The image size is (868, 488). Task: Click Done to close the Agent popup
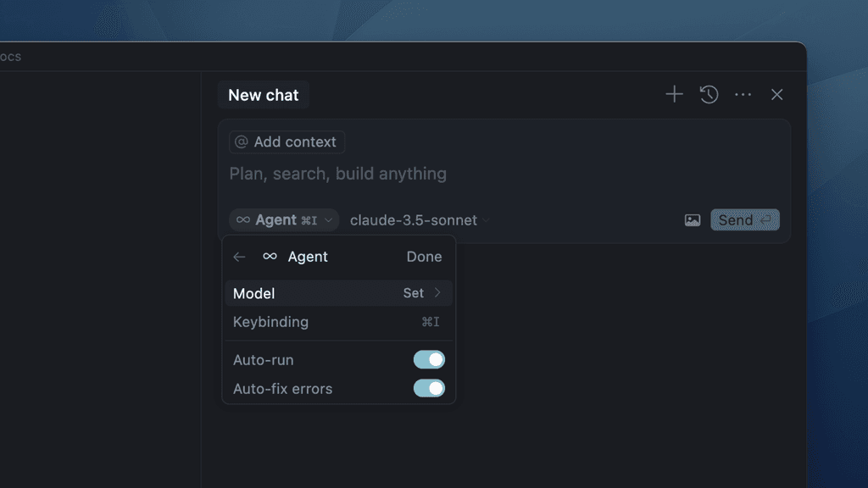coord(424,256)
